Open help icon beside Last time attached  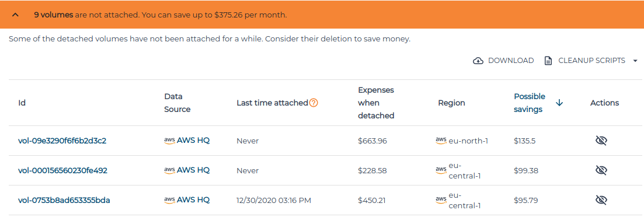pyautogui.click(x=314, y=103)
